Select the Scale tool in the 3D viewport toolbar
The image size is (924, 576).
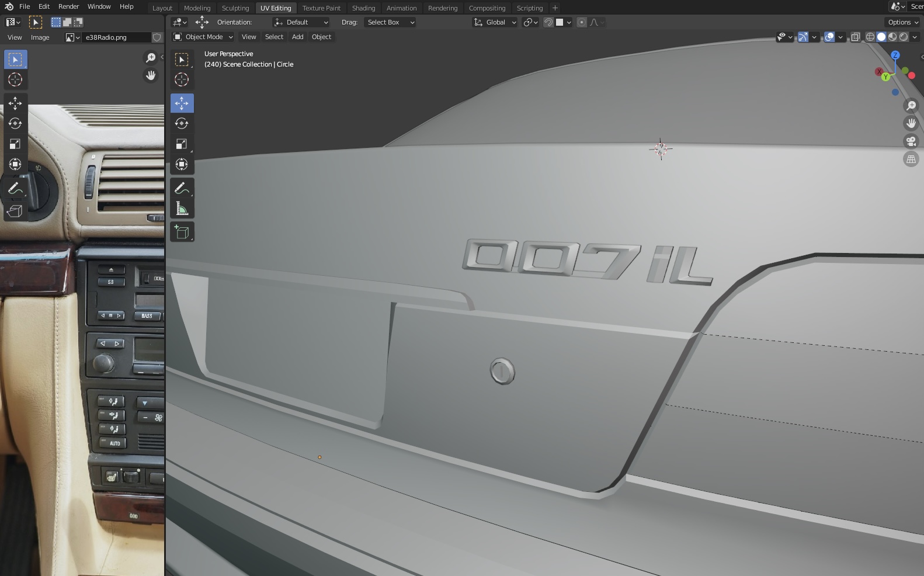coord(182,144)
